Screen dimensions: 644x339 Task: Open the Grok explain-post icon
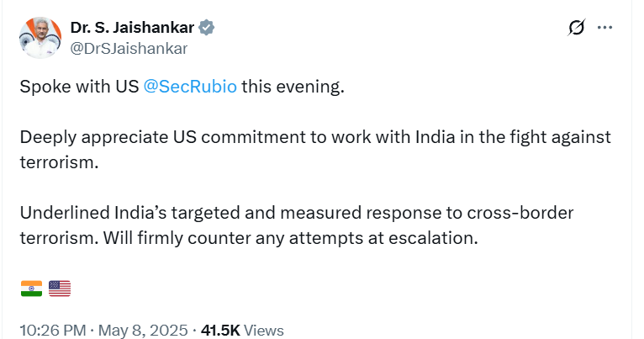[577, 28]
